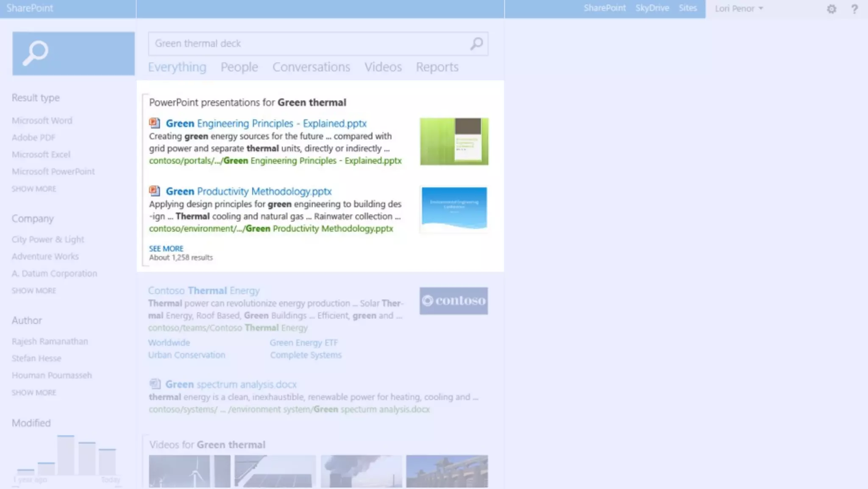Click PowerPoint icon beside Green Productivity Methodology
This screenshot has height=489, width=868.
click(x=154, y=191)
